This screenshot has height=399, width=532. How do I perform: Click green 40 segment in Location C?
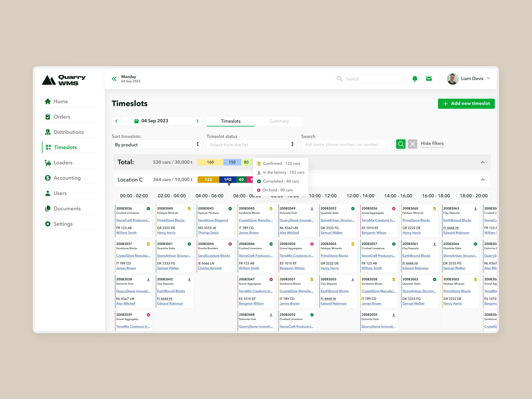click(x=241, y=180)
